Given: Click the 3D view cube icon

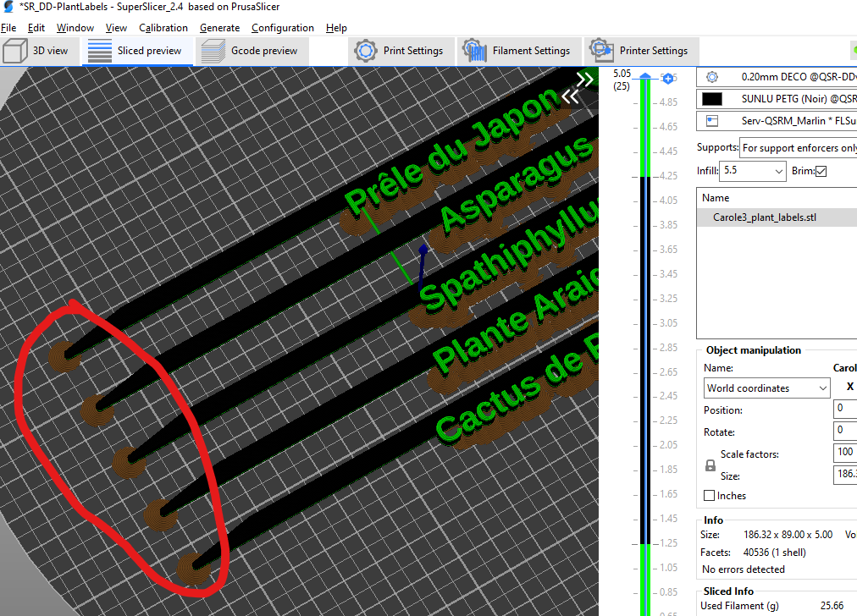Looking at the screenshot, I should 14,51.
